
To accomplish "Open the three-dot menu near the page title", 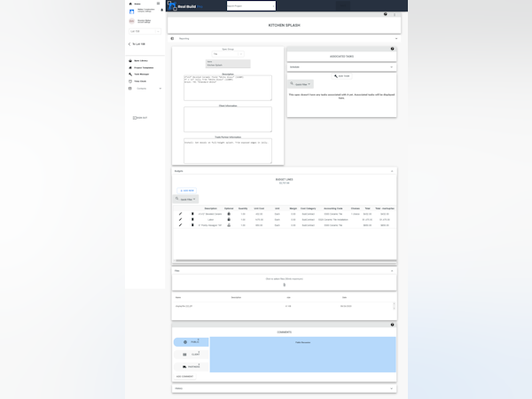I will pyautogui.click(x=395, y=14).
